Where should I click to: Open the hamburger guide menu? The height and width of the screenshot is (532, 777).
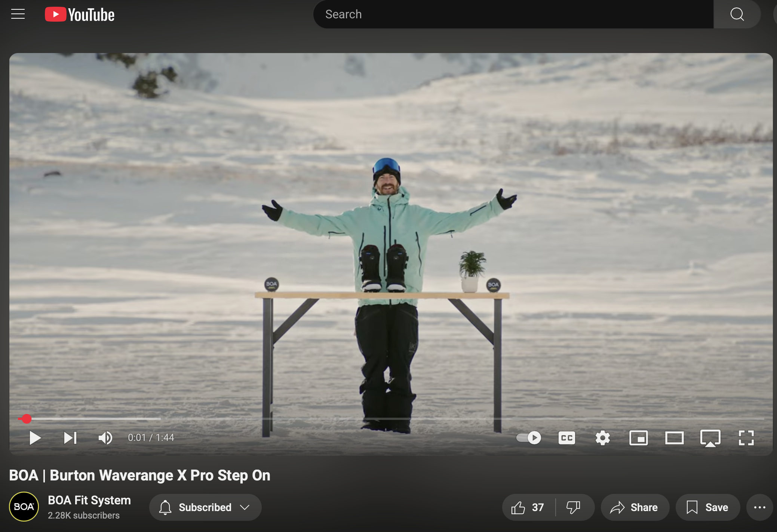18,14
